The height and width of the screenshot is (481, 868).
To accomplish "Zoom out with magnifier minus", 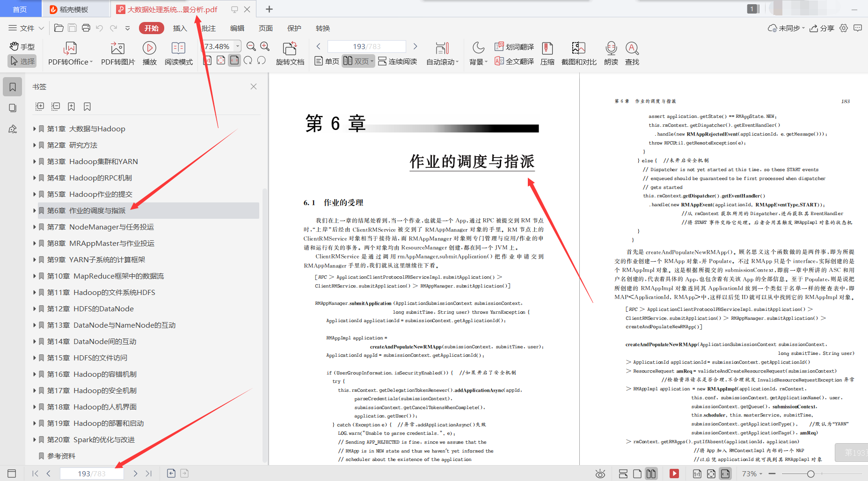I will point(251,46).
